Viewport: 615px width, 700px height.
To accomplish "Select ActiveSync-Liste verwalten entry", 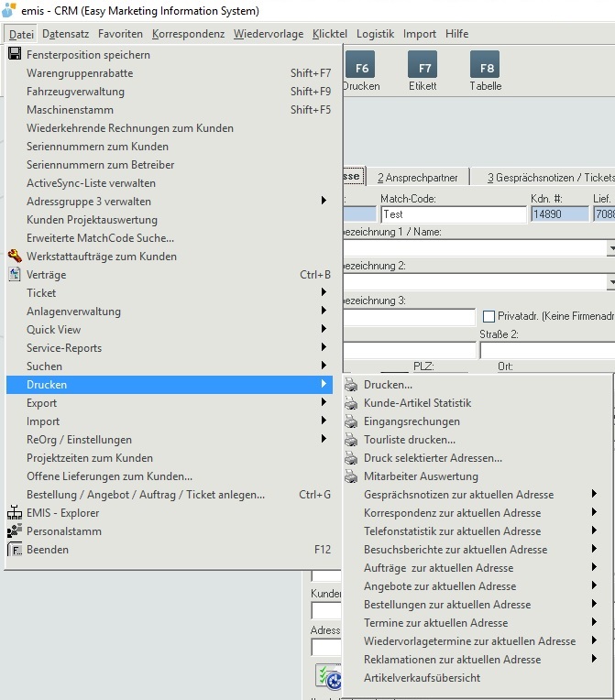I will (x=170, y=182).
